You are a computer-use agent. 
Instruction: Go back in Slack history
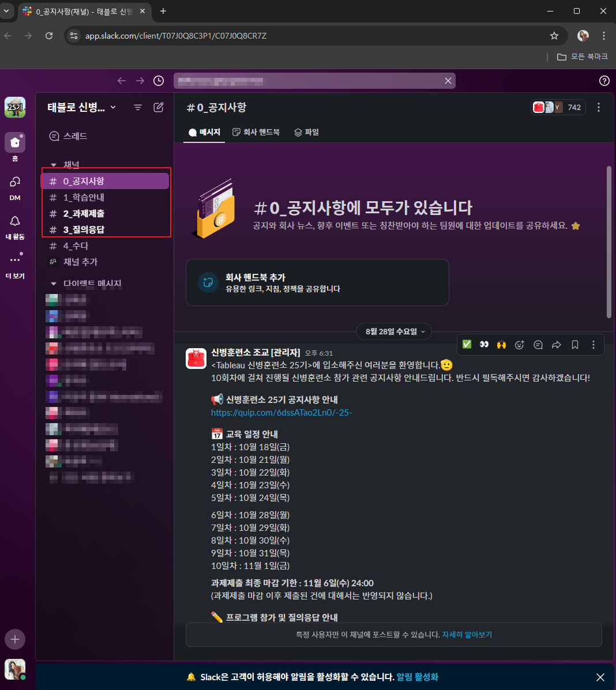[x=122, y=81]
